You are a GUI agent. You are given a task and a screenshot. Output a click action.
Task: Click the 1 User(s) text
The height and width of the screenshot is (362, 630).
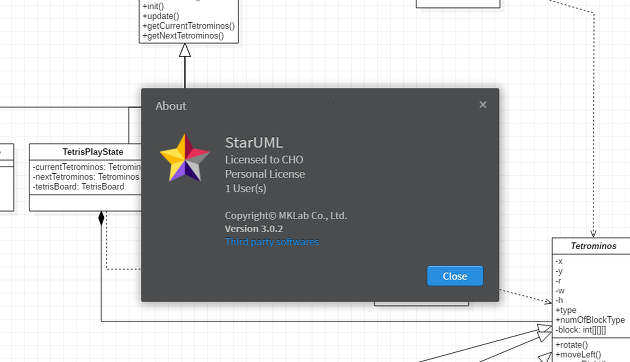245,188
